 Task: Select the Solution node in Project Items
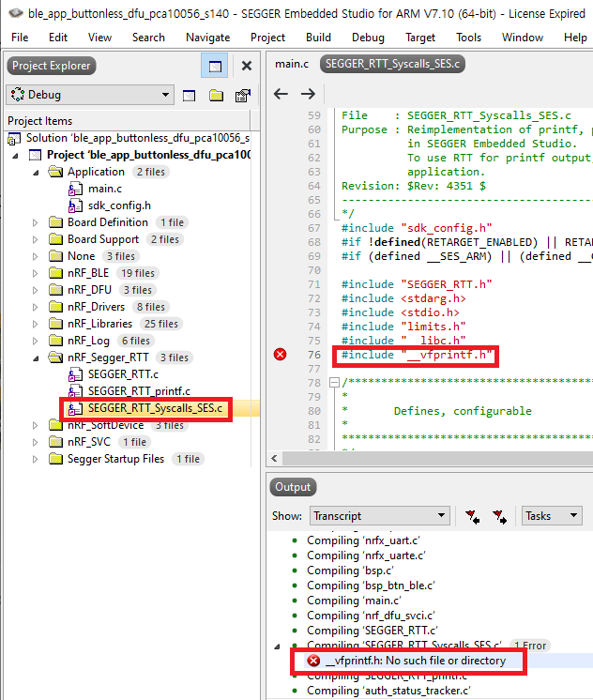(x=138, y=138)
